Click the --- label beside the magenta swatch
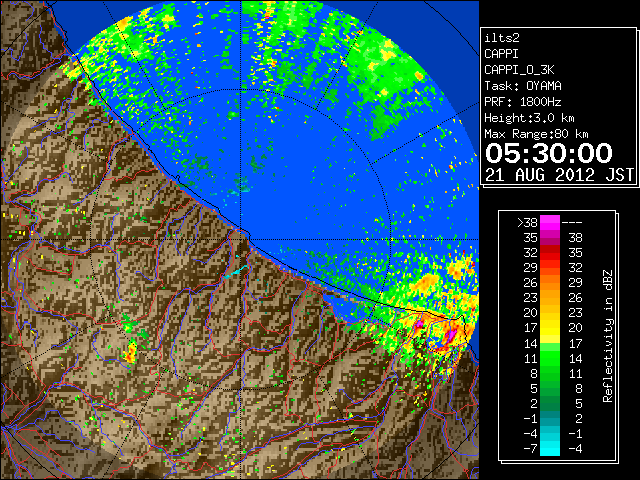Viewport: 640px width, 480px height. (572, 222)
